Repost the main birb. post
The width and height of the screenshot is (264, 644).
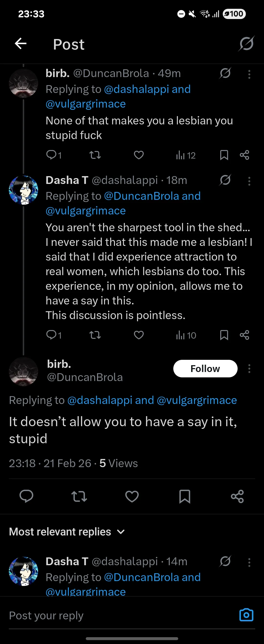click(79, 496)
